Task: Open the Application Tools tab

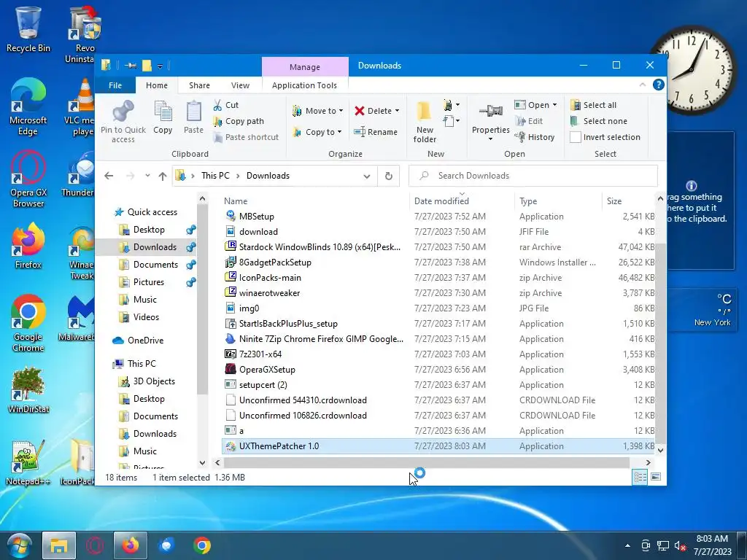Action: (x=304, y=85)
